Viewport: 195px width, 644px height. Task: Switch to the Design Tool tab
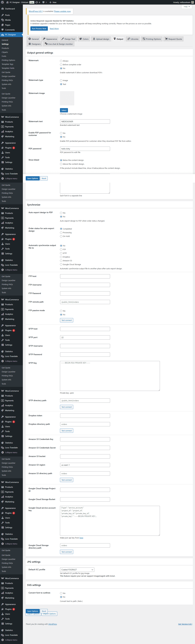68,39
